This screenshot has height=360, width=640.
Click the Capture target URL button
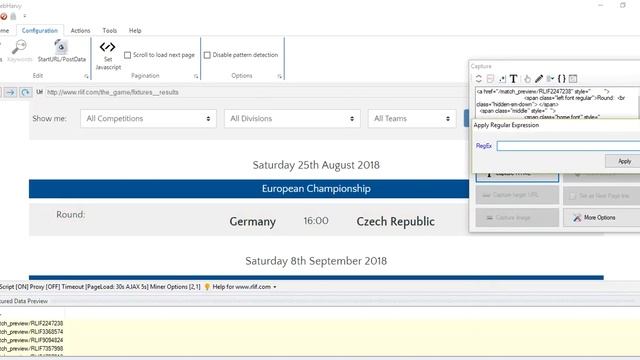tap(517, 196)
